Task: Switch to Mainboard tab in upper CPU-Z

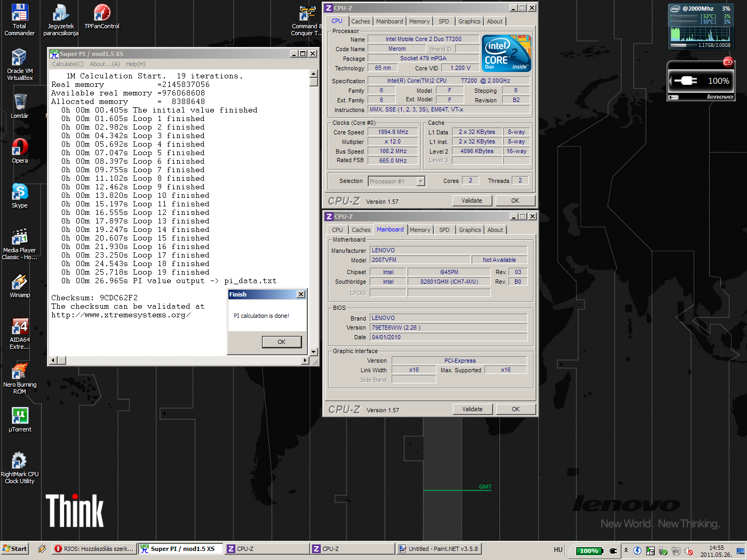Action: [390, 21]
